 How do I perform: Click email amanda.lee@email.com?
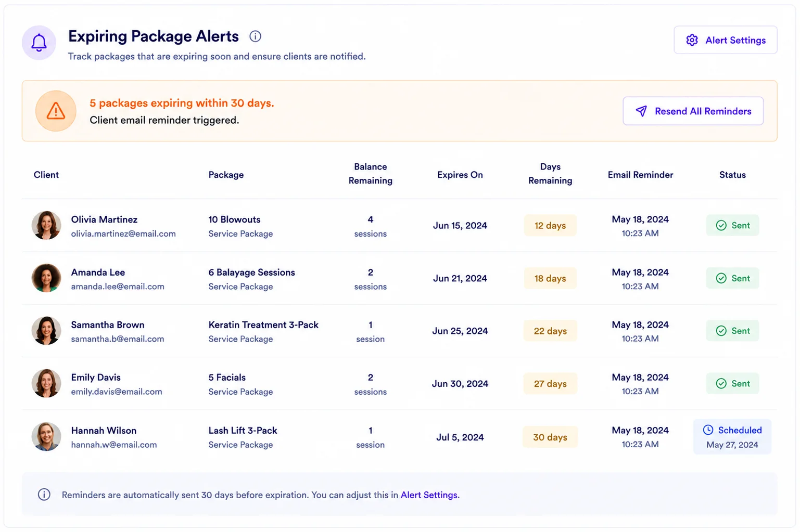pos(118,287)
